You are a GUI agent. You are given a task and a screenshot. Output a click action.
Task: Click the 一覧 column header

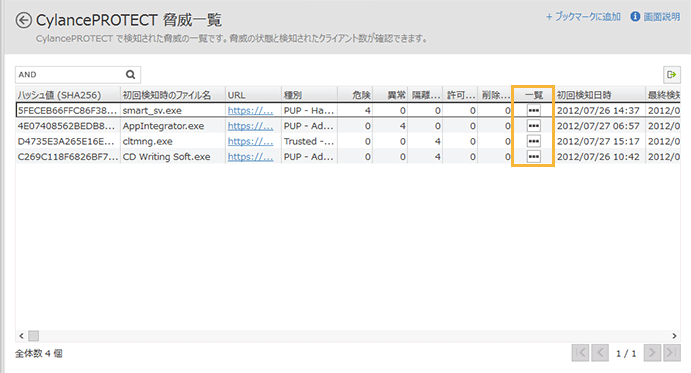tap(534, 95)
